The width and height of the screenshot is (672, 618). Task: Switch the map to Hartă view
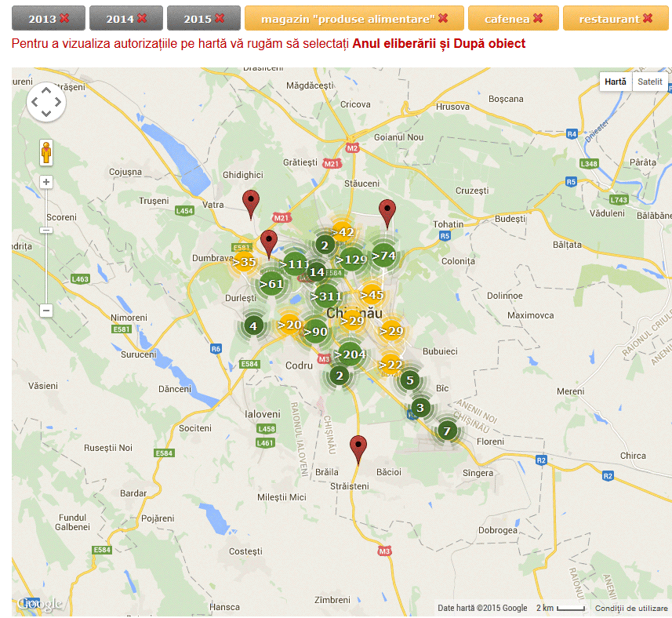[x=615, y=82]
